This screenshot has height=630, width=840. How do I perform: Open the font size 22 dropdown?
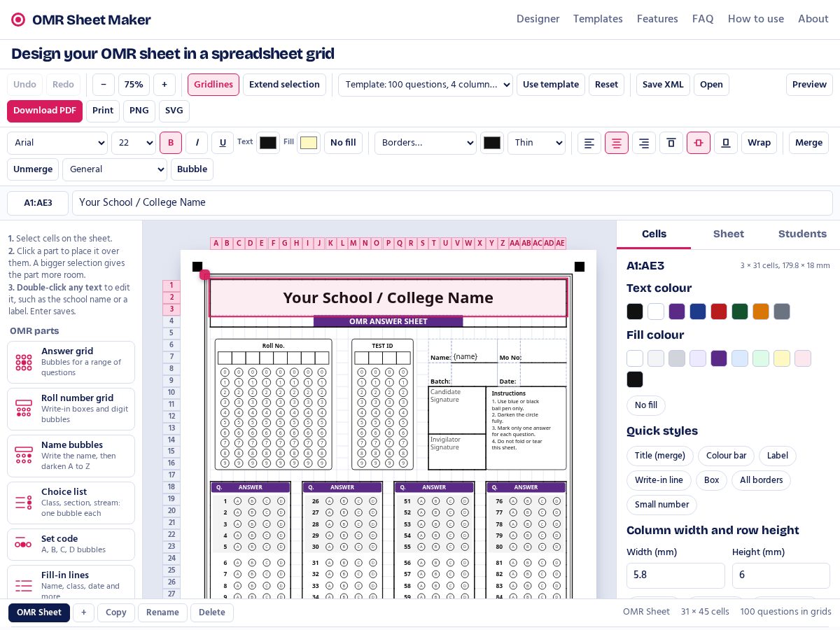pos(134,143)
